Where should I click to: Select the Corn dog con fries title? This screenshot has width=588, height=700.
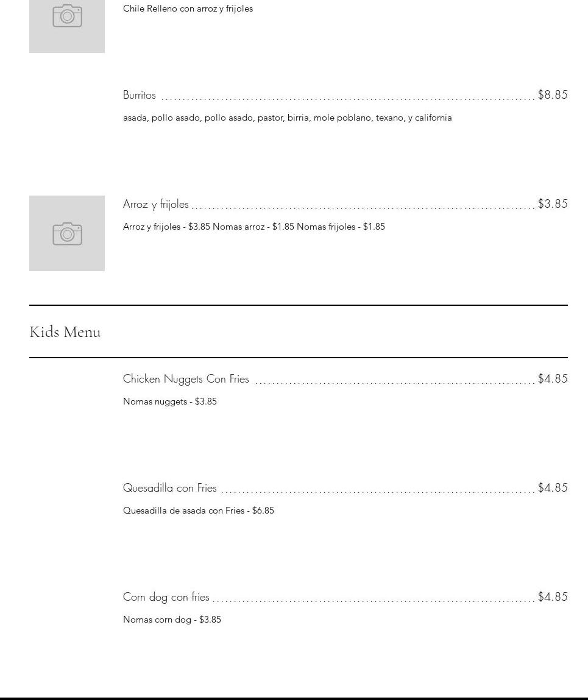point(166,597)
